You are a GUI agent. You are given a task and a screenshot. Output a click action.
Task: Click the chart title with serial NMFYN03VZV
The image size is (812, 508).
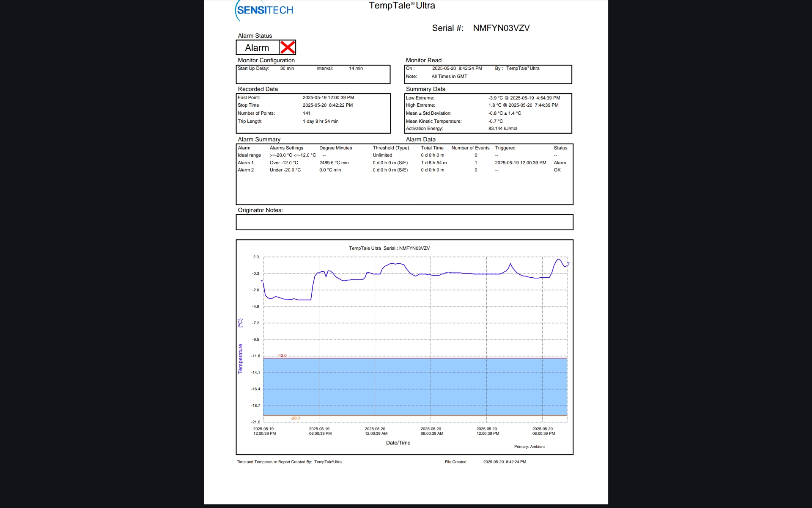389,248
